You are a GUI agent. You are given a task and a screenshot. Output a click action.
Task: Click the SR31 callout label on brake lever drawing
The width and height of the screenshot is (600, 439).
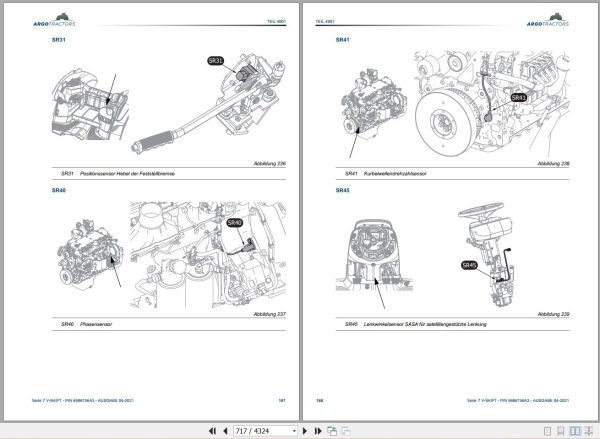tap(215, 60)
